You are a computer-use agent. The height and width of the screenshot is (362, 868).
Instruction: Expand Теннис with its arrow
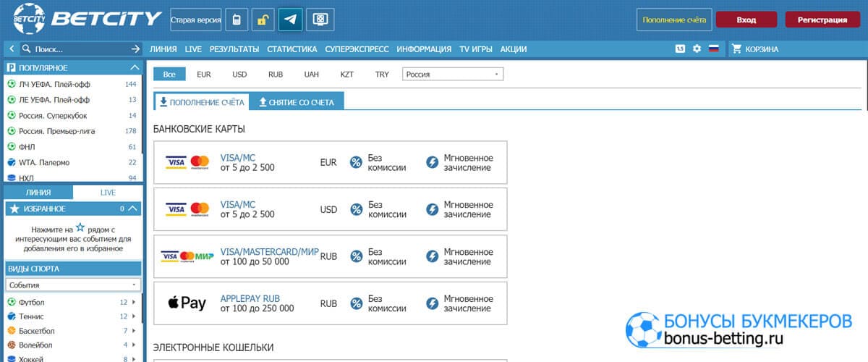pos(135,316)
